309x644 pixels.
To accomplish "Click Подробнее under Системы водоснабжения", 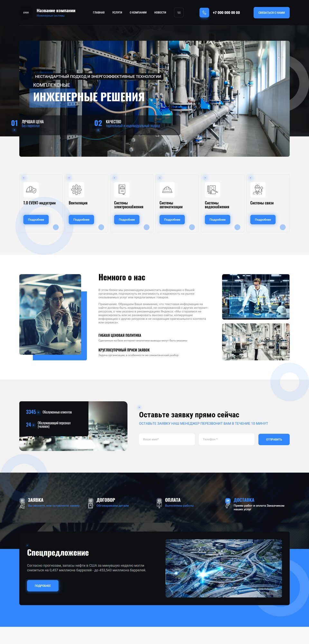I will click(x=218, y=220).
